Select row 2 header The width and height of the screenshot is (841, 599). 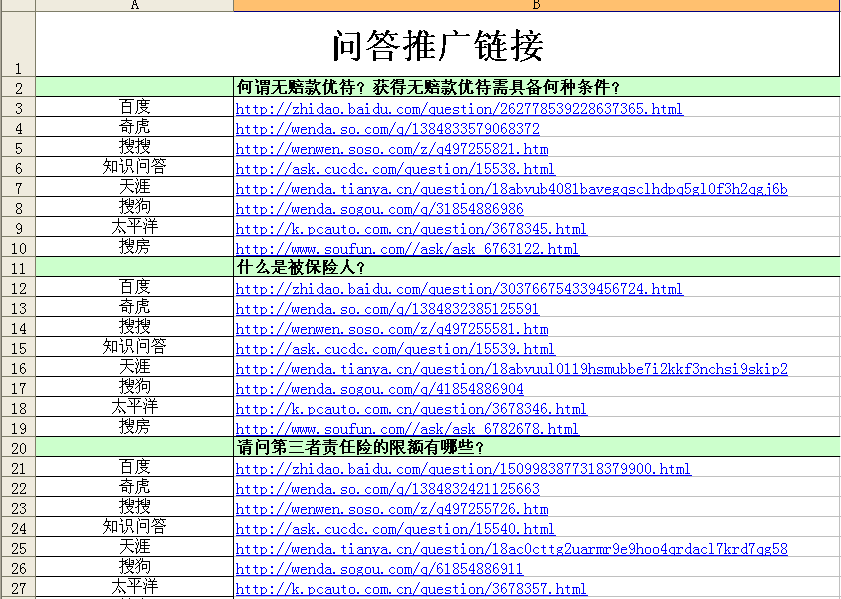click(18, 87)
